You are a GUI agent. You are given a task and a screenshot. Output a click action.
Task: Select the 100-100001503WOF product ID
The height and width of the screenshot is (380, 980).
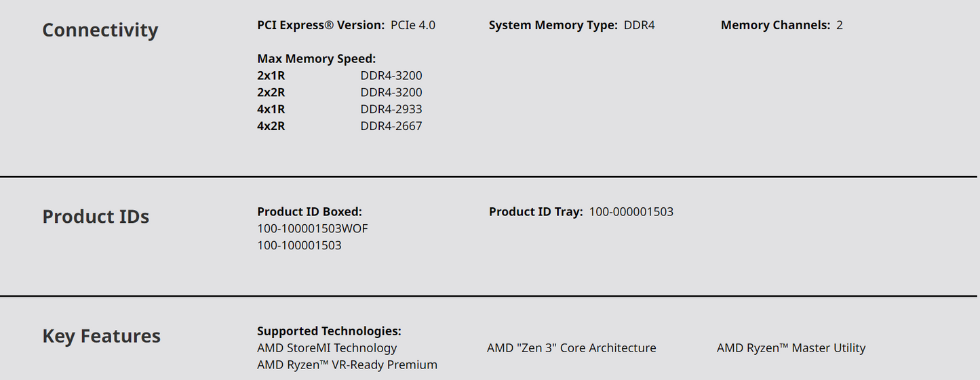(312, 229)
